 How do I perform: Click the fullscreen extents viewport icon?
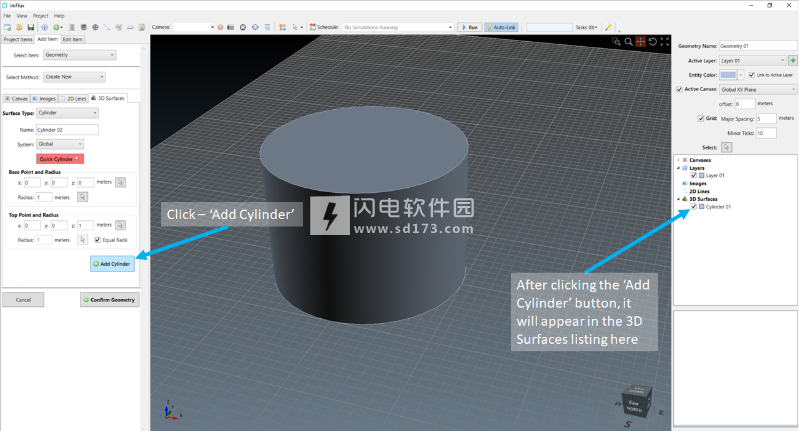[664, 42]
